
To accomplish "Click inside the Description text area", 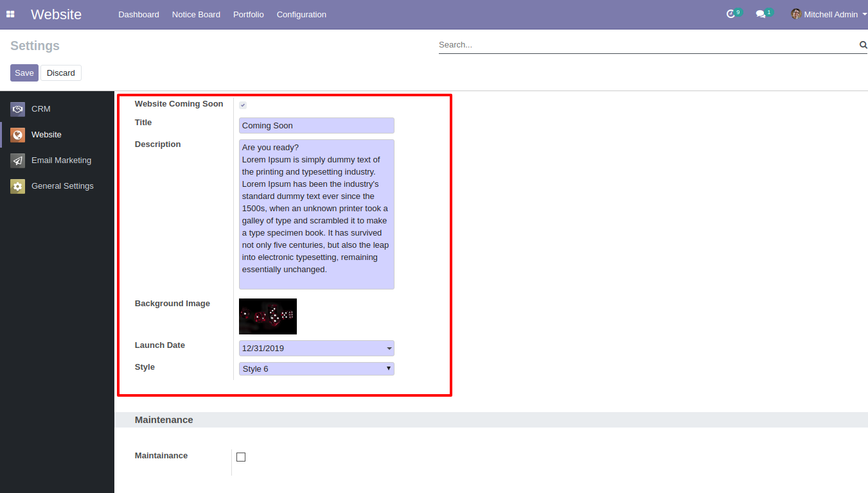I will coord(317,214).
